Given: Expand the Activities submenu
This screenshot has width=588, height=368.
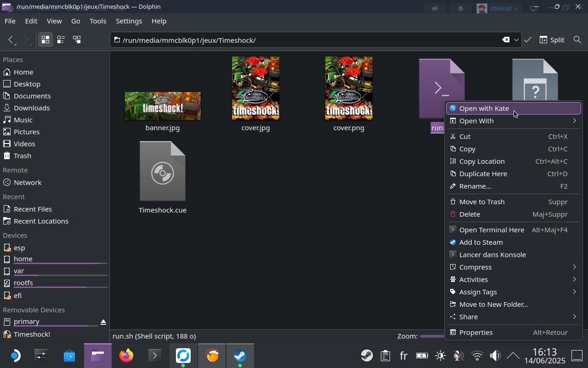Looking at the screenshot, I should (x=514, y=280).
